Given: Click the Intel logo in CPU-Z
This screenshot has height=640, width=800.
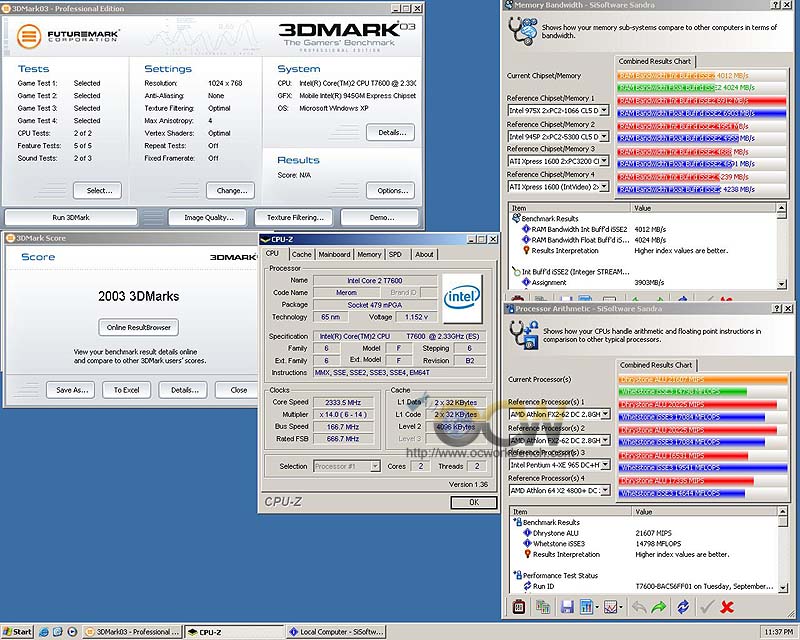Looking at the screenshot, I should 462,298.
